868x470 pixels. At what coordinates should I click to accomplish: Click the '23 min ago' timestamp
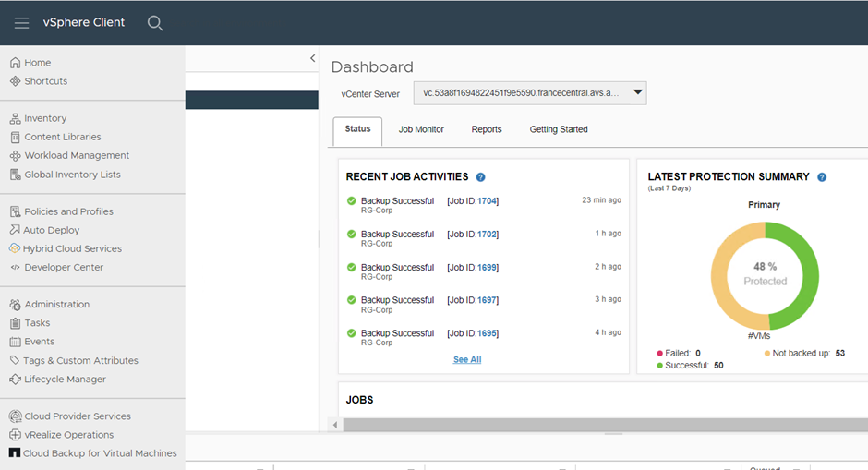coord(601,199)
